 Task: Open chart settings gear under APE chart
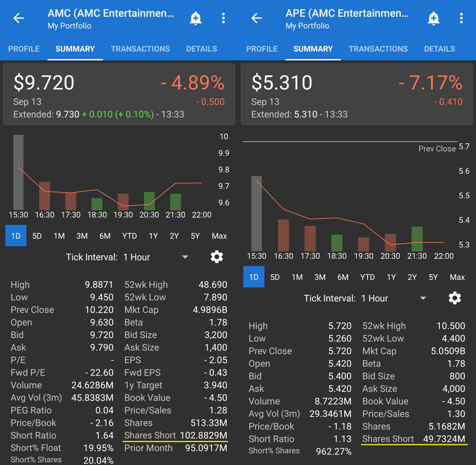tap(454, 298)
